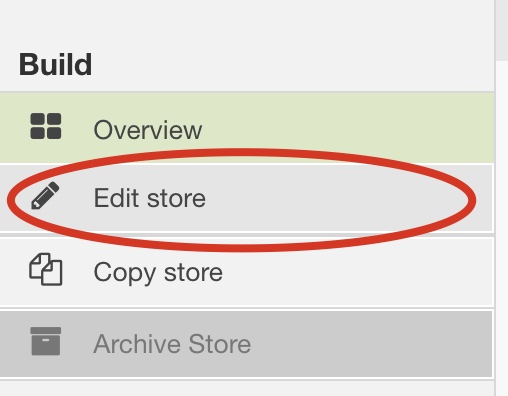Click the grey hovered Edit store row background
508x396 pixels.
tap(333, 198)
